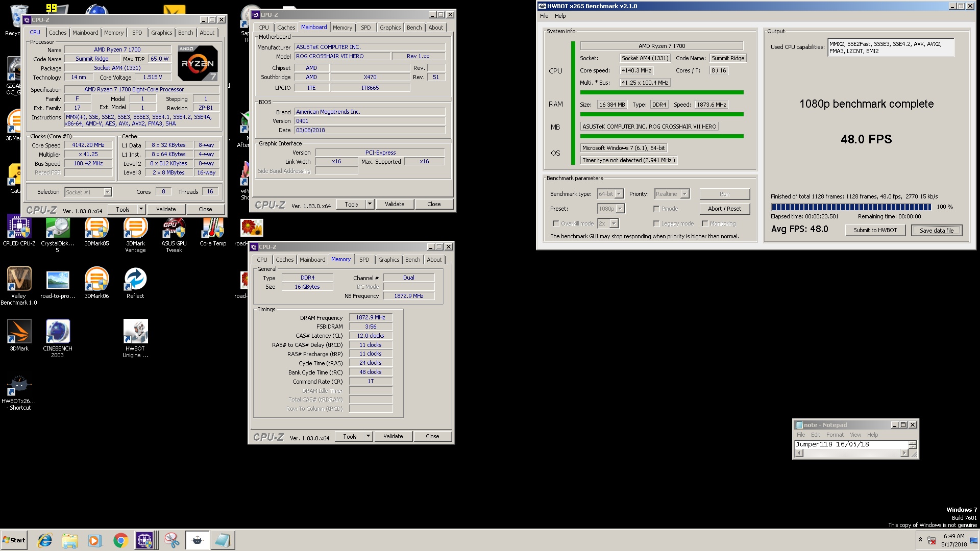Click Validate in the Memory CPU-Z window

[x=393, y=436]
